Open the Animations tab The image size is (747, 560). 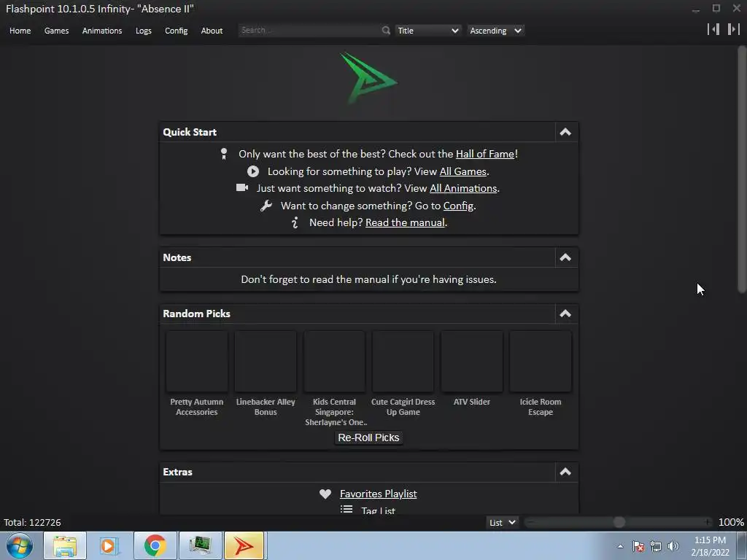click(x=102, y=31)
